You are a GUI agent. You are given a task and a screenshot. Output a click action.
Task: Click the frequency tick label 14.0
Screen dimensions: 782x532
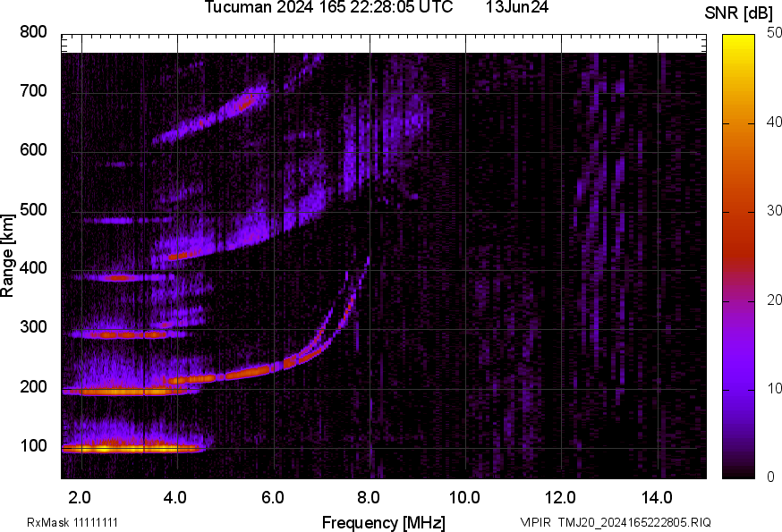pyautogui.click(x=657, y=498)
